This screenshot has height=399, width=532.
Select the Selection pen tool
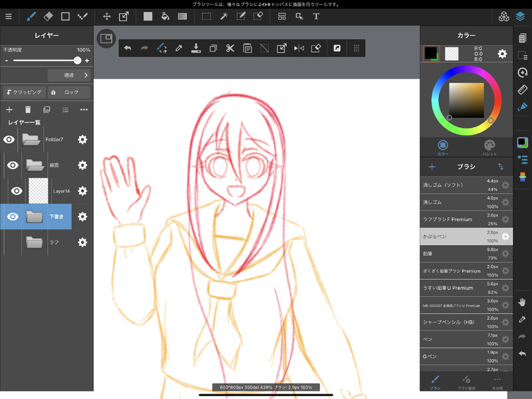coord(241,16)
